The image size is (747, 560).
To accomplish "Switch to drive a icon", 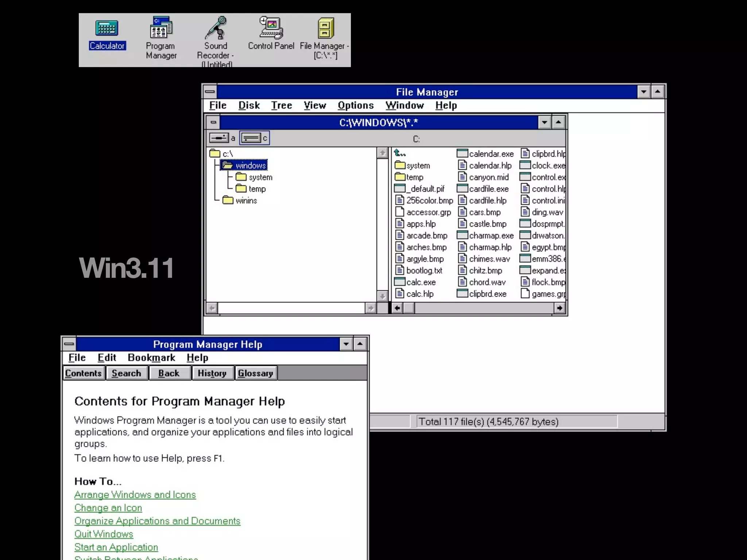I will [222, 138].
